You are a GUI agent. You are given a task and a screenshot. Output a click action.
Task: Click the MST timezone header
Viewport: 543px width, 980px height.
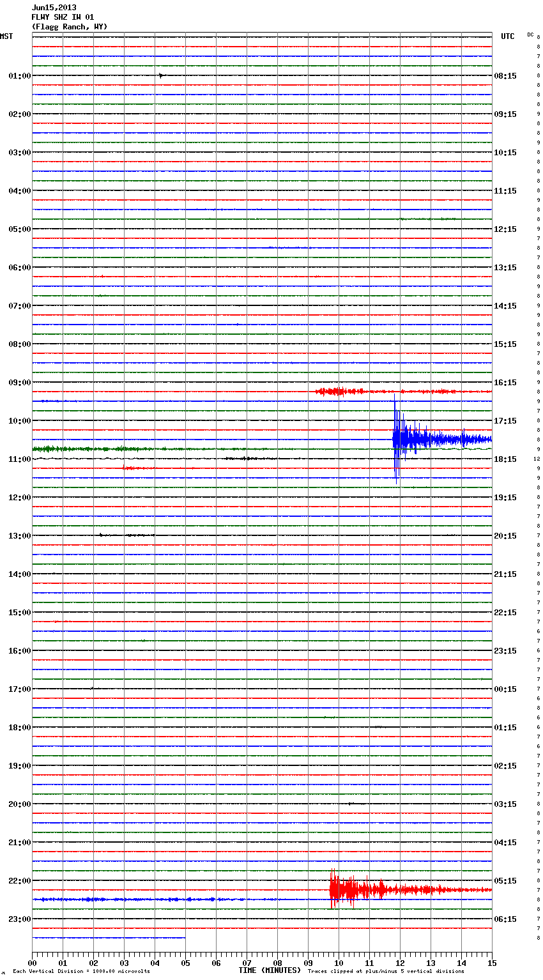[6, 36]
